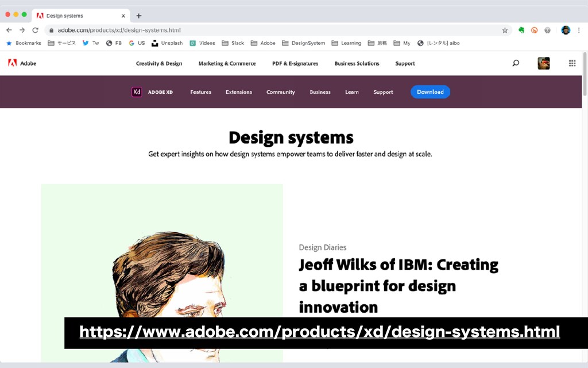Open the Unsplash bookmark
Screen dimensions: 588x368
click(x=167, y=43)
